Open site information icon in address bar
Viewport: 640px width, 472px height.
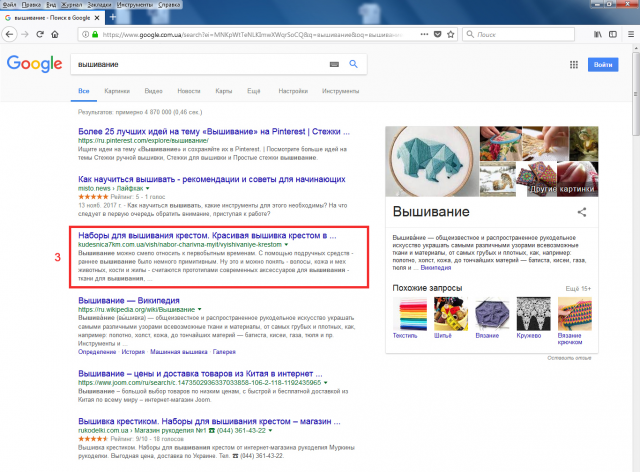[x=85, y=34]
